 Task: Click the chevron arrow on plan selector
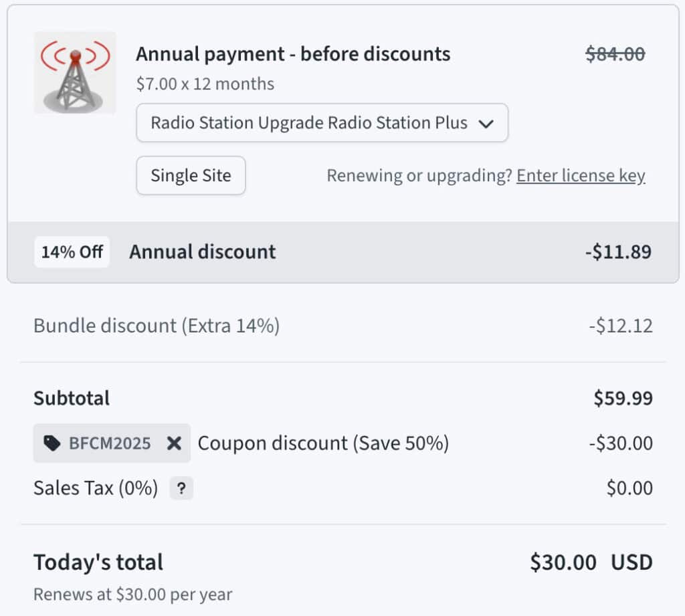click(487, 124)
